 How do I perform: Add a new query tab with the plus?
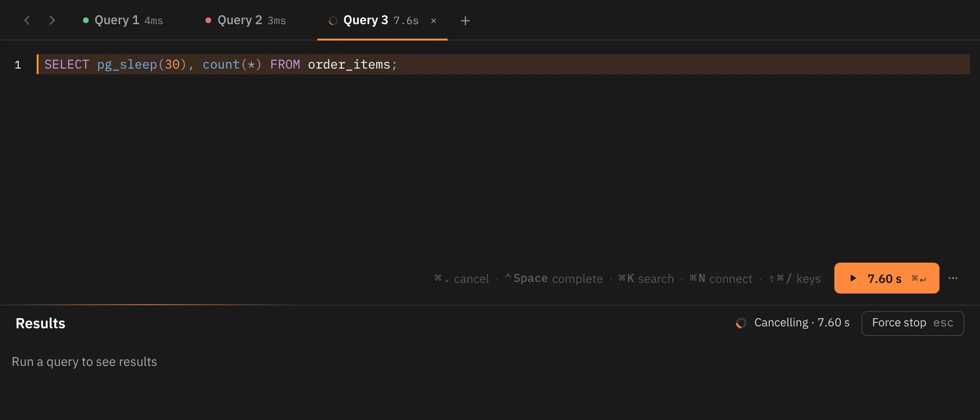465,21
